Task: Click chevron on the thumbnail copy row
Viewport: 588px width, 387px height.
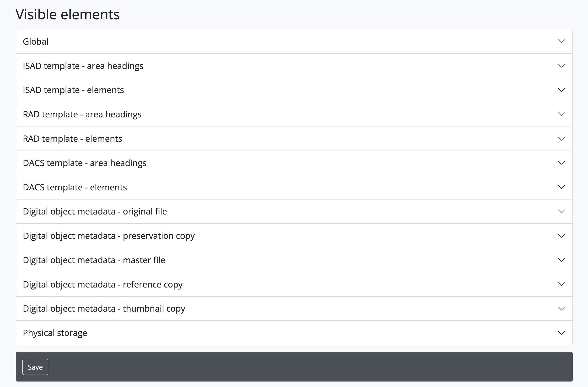Action: 561,309
